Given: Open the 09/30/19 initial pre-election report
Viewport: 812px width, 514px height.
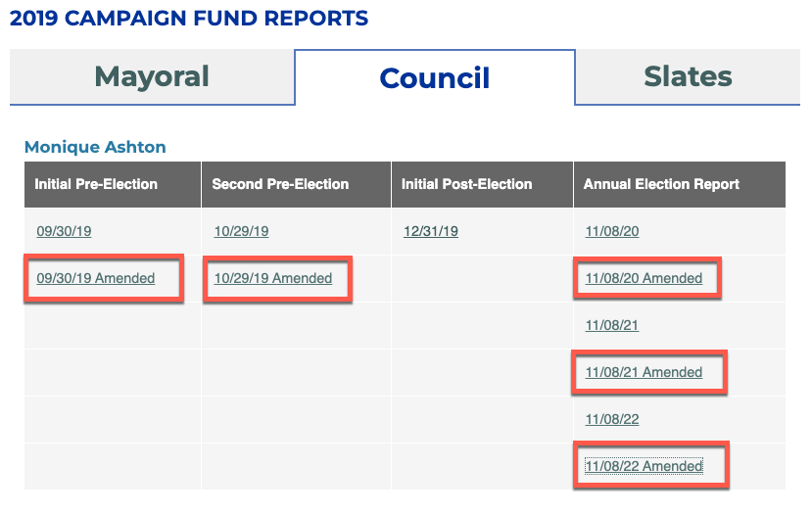Looking at the screenshot, I should point(65,232).
